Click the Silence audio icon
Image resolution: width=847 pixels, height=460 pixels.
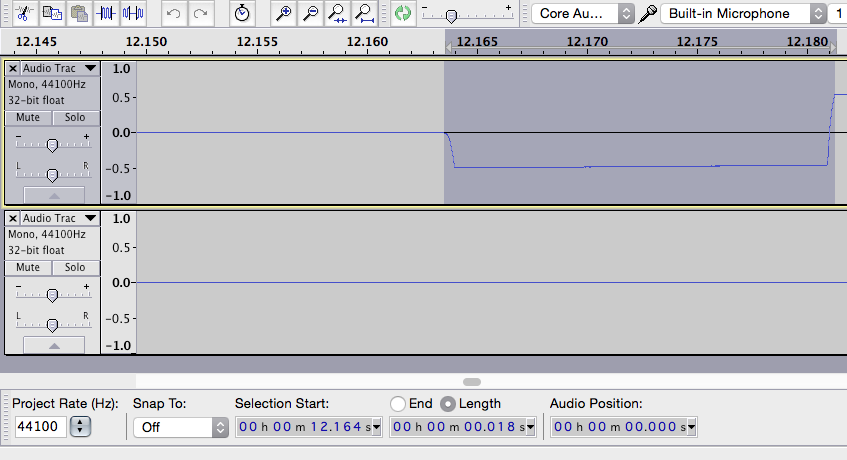coord(134,14)
